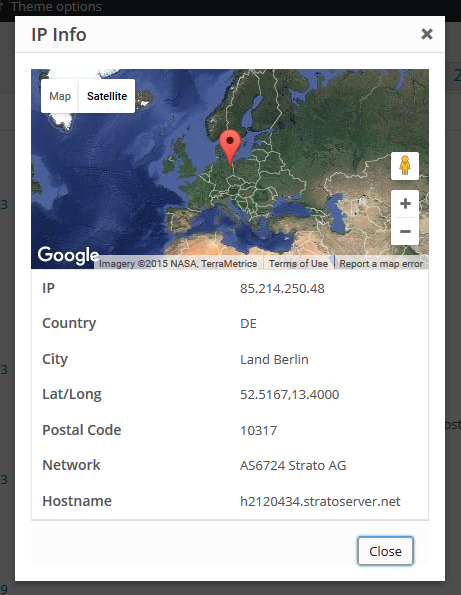Zoom in on the map
Image resolution: width=461 pixels, height=595 pixels.
[x=405, y=204]
